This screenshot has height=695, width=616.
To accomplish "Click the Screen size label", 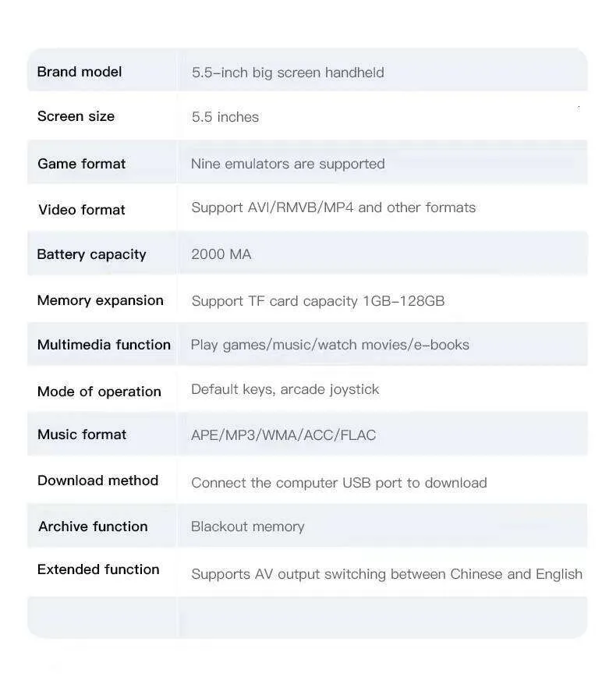I will 76,116.
